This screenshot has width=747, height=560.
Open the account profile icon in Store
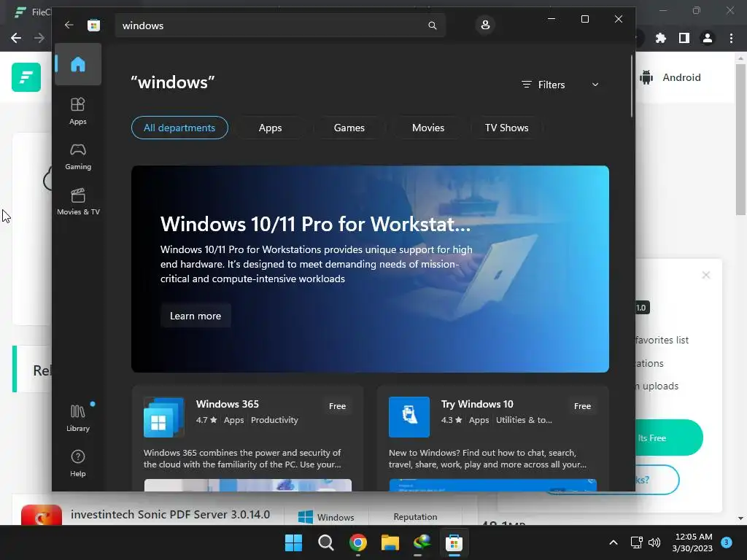[485, 25]
